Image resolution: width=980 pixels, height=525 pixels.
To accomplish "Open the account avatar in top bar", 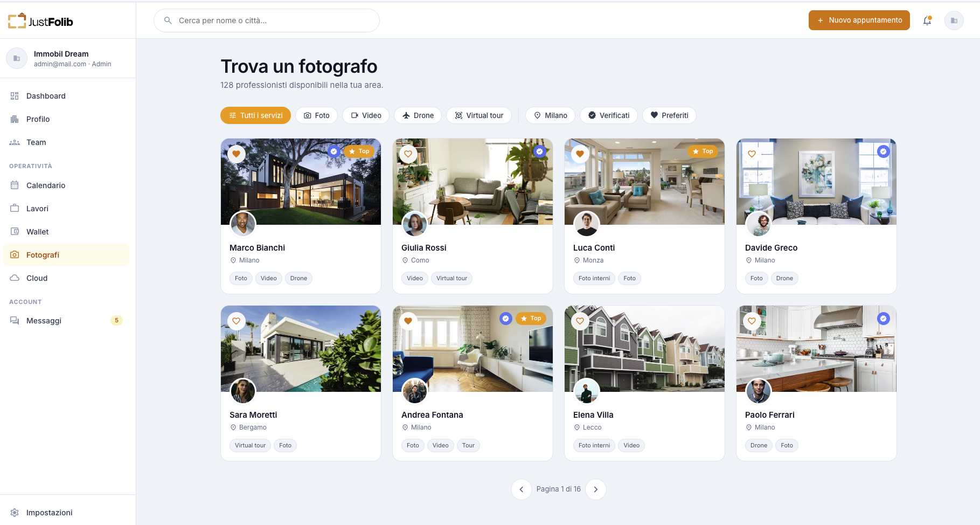I will pyautogui.click(x=954, y=20).
